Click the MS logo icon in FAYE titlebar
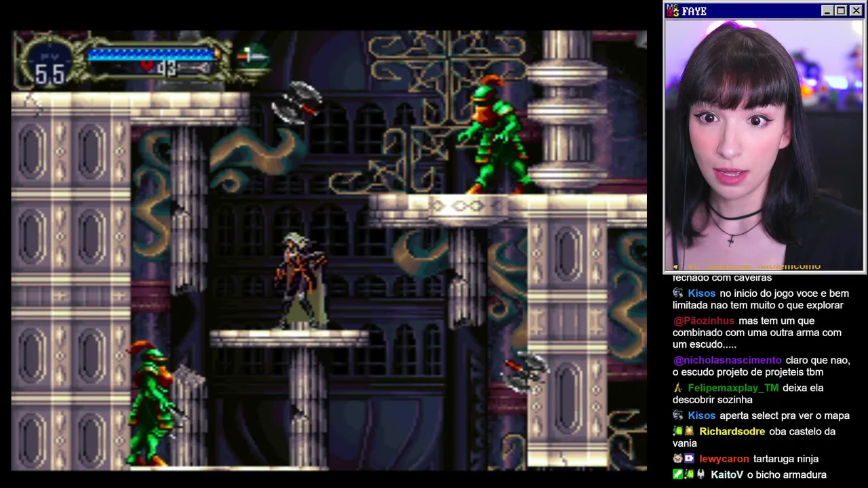Viewport: 868px width, 488px height. point(673,11)
